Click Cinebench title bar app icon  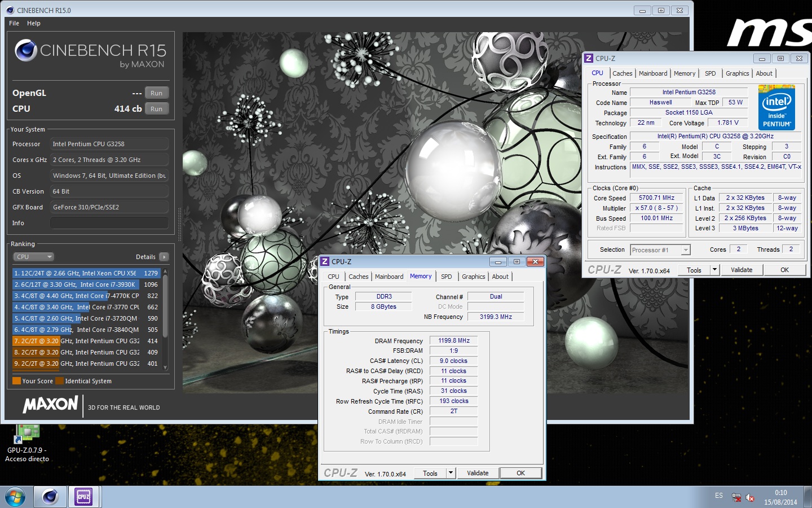click(x=10, y=10)
